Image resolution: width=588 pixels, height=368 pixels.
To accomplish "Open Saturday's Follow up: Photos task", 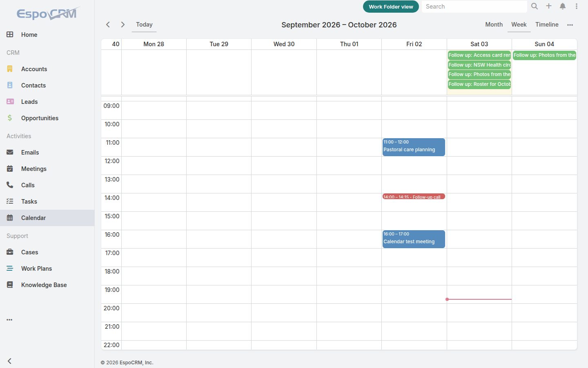I will pos(479,74).
